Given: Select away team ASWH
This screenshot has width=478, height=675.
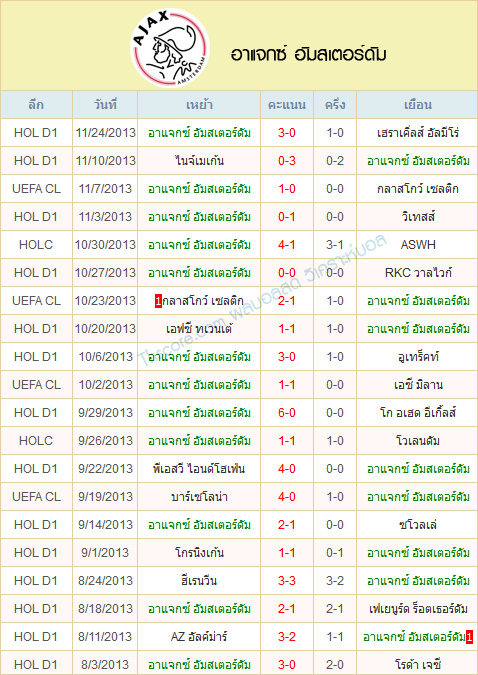Looking at the screenshot, I should [x=418, y=245].
